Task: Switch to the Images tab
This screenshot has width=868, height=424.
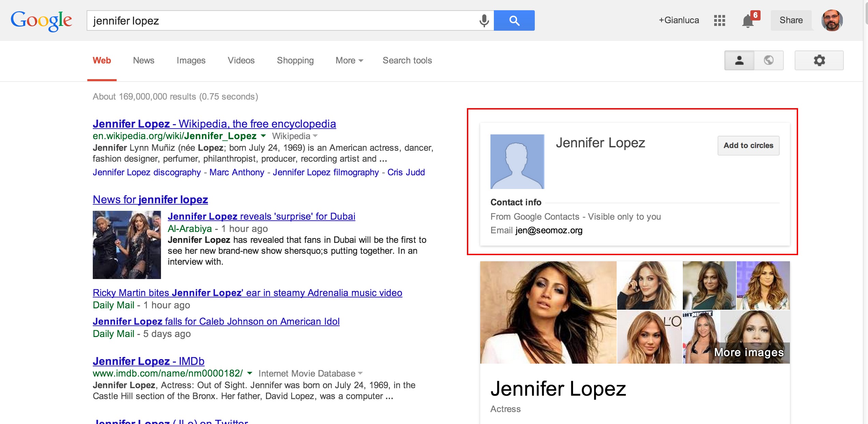Action: coord(191,60)
